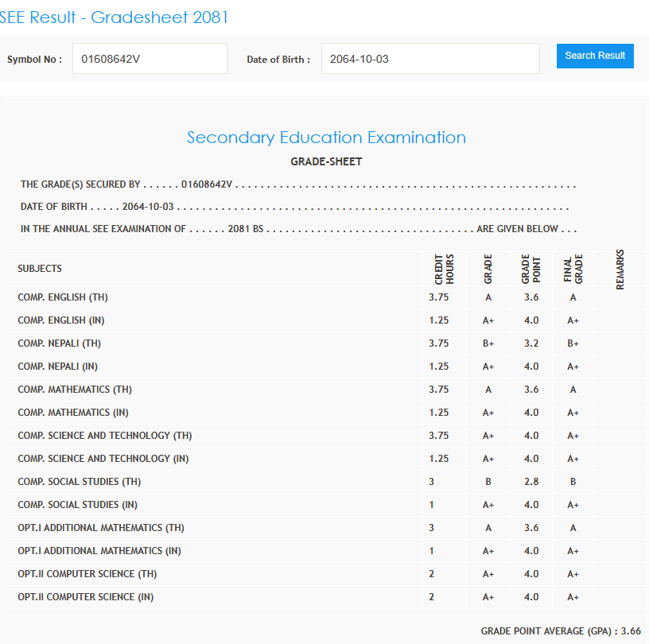Click the FINAL GRADE column header
Screen dimensions: 649x644
pos(573,270)
